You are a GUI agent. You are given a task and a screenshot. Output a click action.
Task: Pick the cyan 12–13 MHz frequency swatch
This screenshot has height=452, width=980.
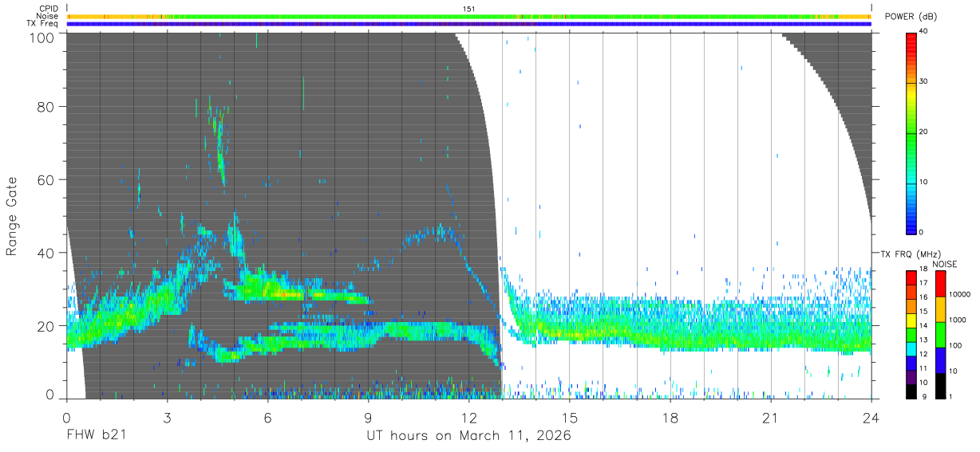pyautogui.click(x=911, y=349)
